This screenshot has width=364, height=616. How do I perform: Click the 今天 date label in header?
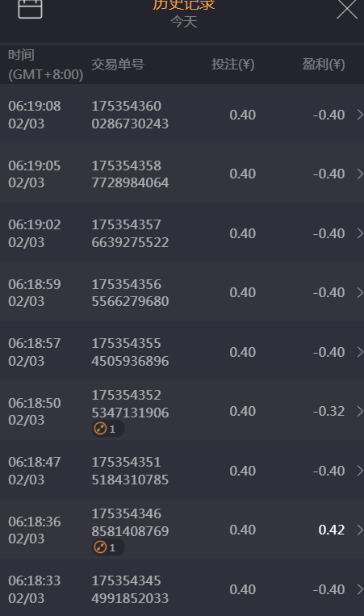click(x=184, y=22)
